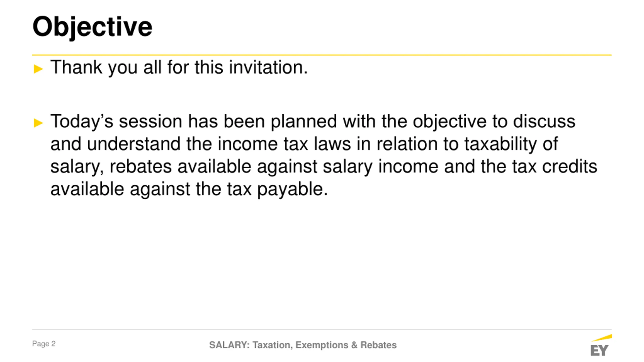Click the word 'discuss' ending the line

(x=544, y=122)
